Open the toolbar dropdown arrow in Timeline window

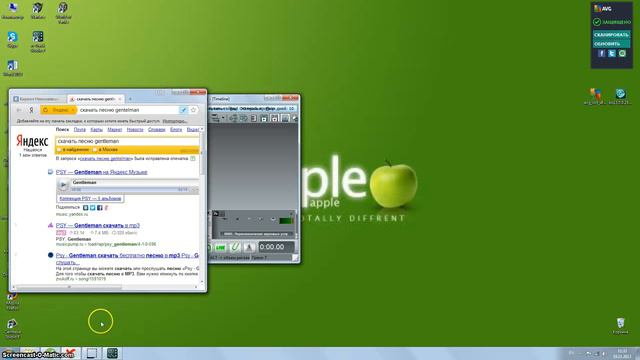coord(223,118)
